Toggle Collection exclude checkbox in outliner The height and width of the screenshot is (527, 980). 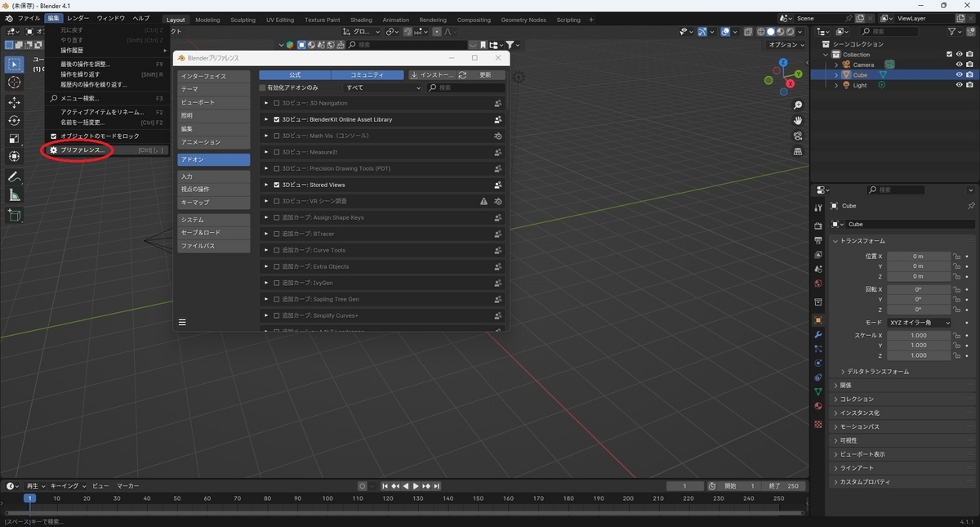pos(949,55)
